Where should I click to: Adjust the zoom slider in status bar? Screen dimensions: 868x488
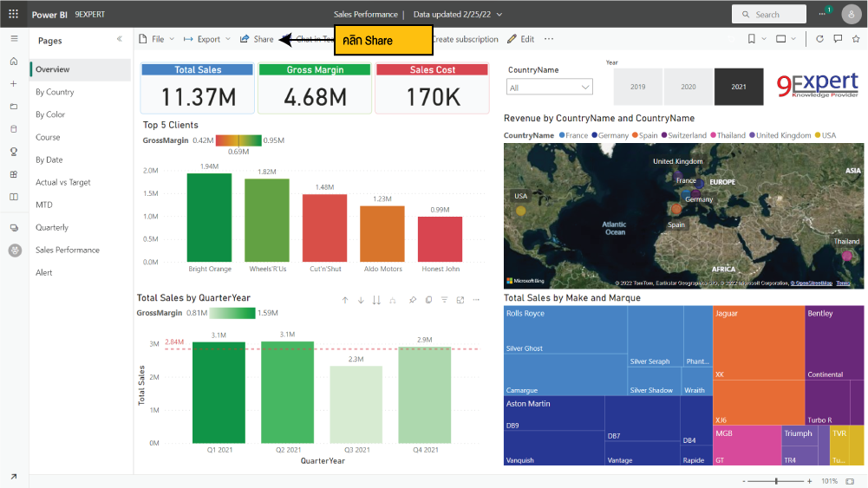[x=777, y=481]
